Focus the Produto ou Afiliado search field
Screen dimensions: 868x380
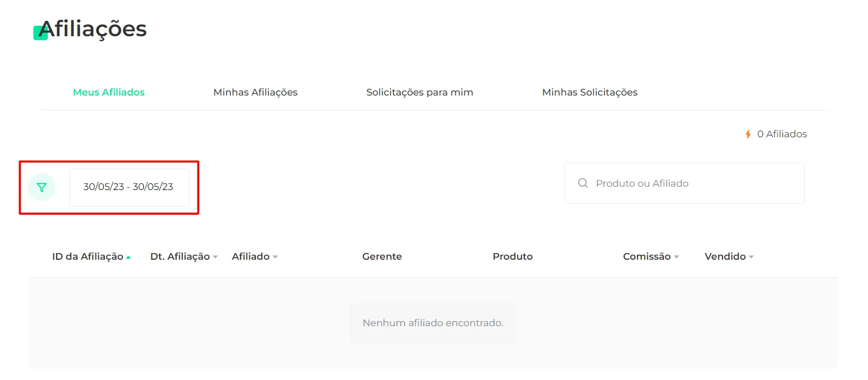685,183
